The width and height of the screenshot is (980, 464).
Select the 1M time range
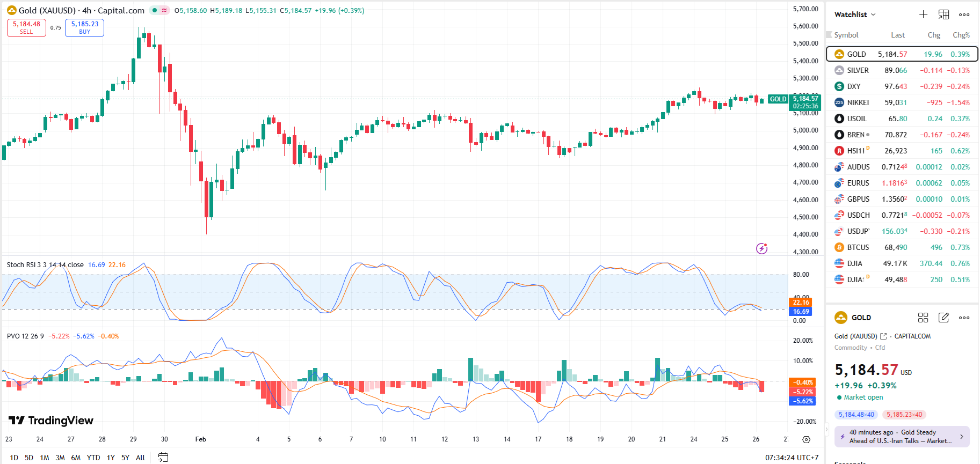(x=45, y=458)
